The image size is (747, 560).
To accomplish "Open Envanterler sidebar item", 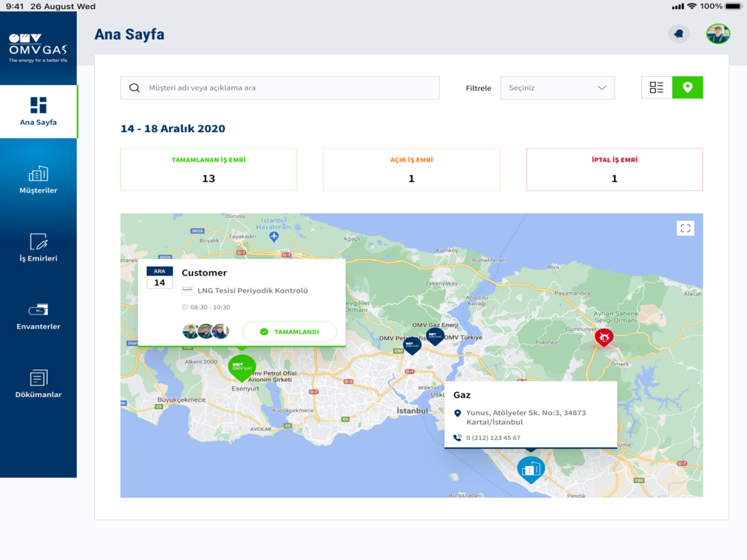I will 38,316.
